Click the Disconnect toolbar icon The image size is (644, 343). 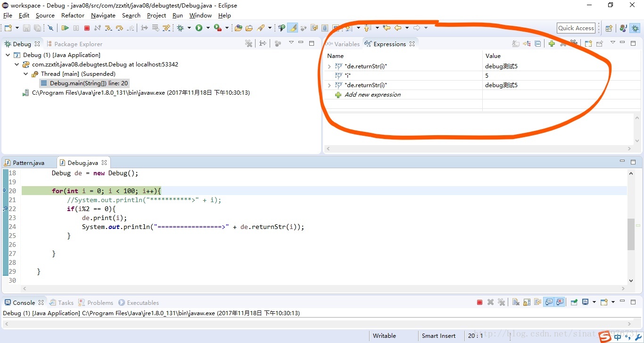[98, 28]
